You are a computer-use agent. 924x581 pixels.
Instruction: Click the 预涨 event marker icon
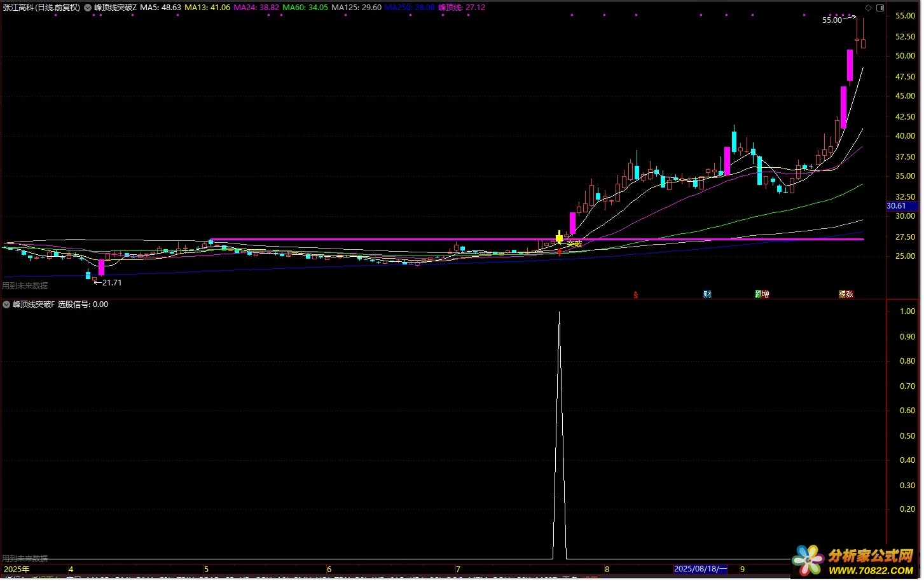tap(846, 294)
